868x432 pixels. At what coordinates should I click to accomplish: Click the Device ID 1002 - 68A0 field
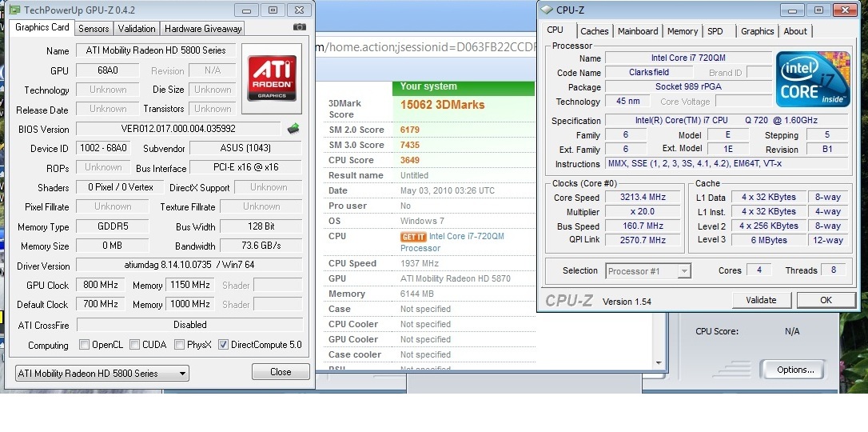tap(104, 148)
